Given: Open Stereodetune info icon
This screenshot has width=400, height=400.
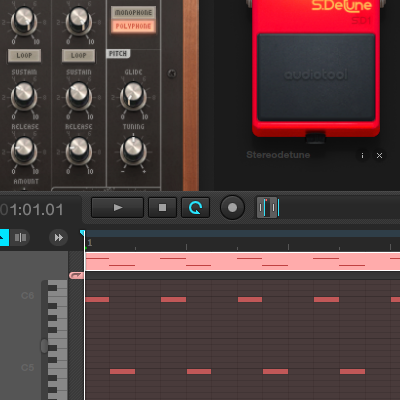Looking at the screenshot, I should click(x=362, y=156).
